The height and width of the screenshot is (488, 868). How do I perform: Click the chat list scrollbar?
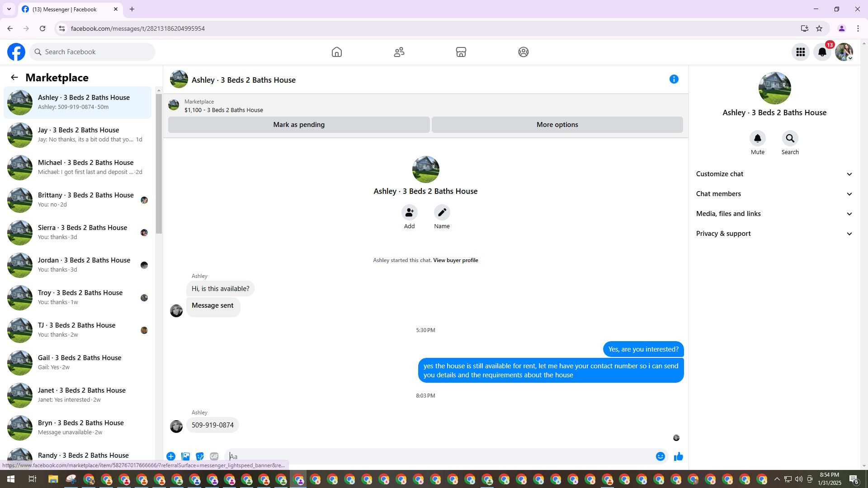coord(159,164)
